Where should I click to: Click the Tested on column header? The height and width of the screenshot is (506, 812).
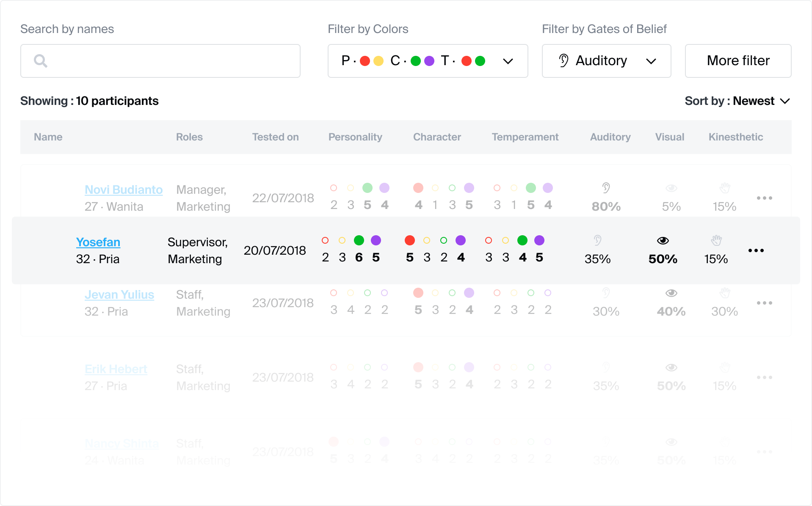275,137
